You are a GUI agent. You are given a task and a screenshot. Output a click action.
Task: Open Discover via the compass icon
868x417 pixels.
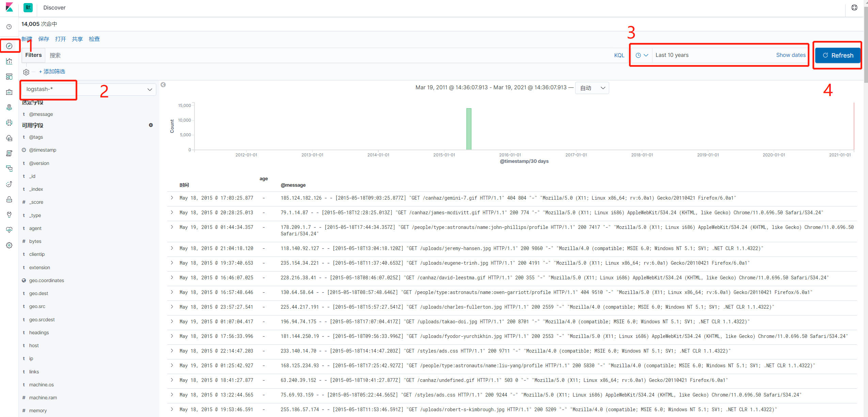(x=9, y=45)
